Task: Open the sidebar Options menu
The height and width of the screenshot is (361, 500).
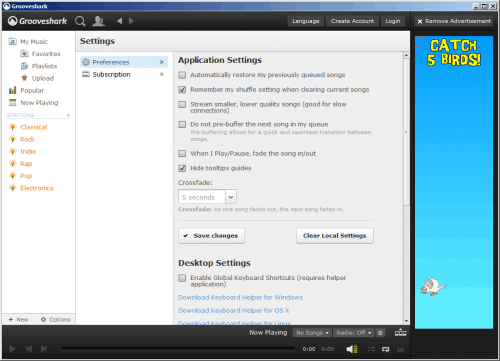Action: (x=56, y=319)
